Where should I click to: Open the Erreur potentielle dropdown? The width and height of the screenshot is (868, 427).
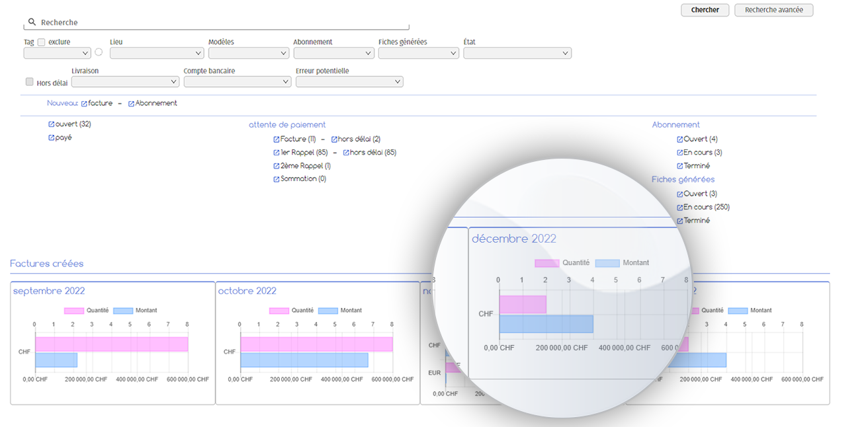point(349,82)
